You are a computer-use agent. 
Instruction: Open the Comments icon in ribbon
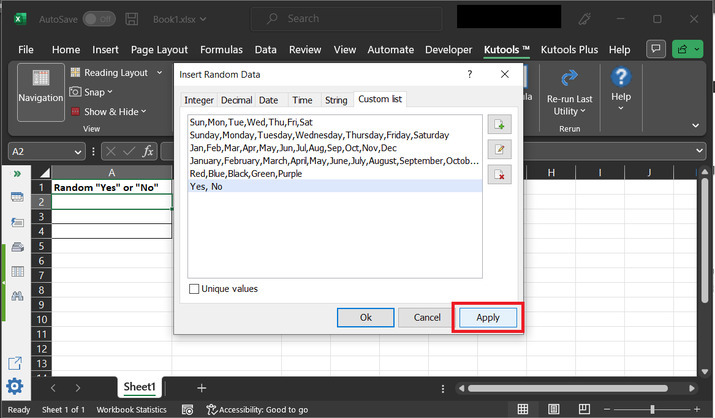pyautogui.click(x=656, y=49)
